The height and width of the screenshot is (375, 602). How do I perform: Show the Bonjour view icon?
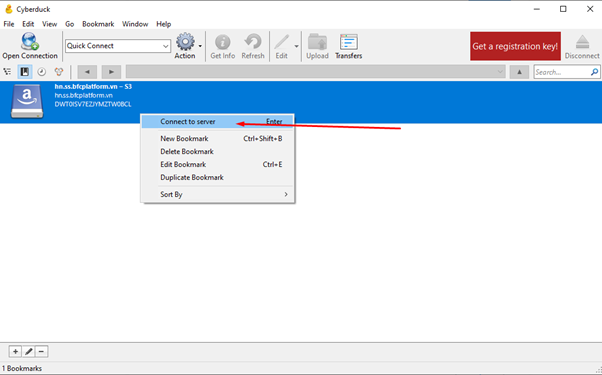59,72
